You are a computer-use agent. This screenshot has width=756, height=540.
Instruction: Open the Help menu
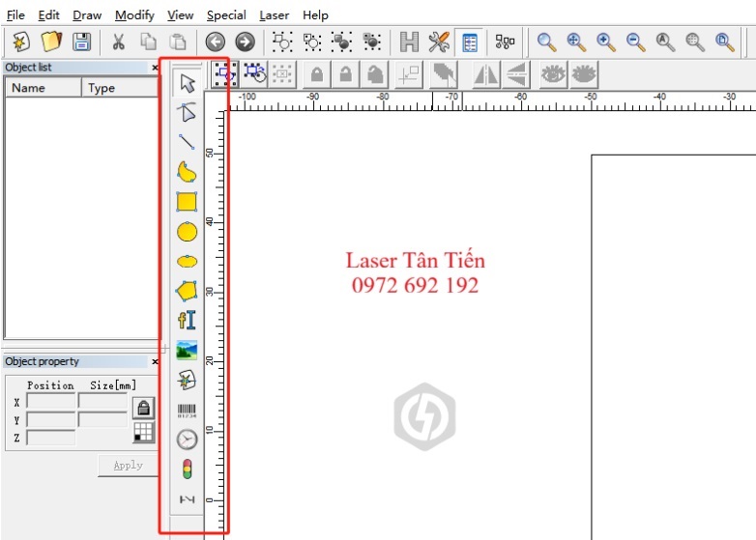(x=315, y=15)
